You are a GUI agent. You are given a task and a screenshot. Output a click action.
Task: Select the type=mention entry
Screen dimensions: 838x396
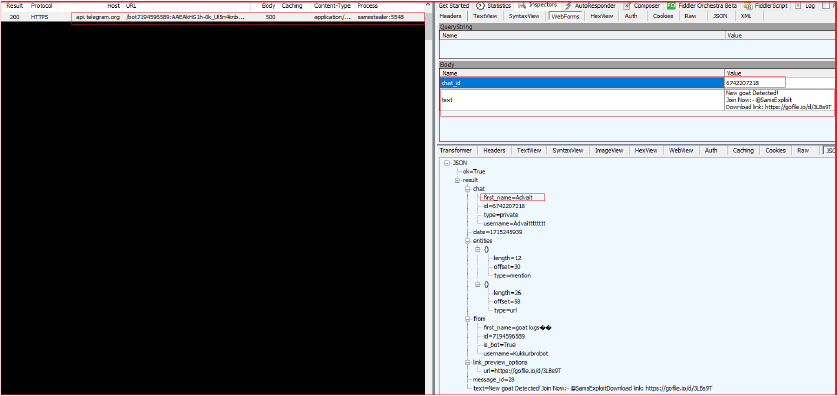click(x=512, y=275)
